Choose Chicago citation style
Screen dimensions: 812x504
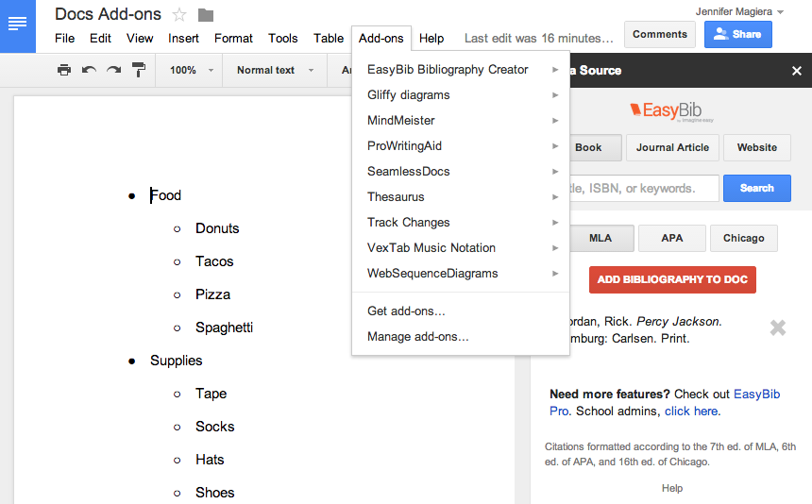coord(743,238)
